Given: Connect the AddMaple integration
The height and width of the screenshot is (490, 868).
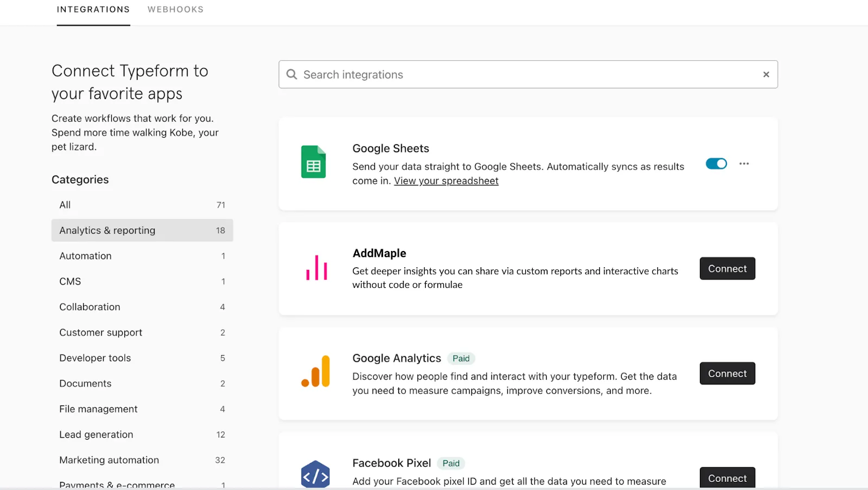Looking at the screenshot, I should point(727,268).
